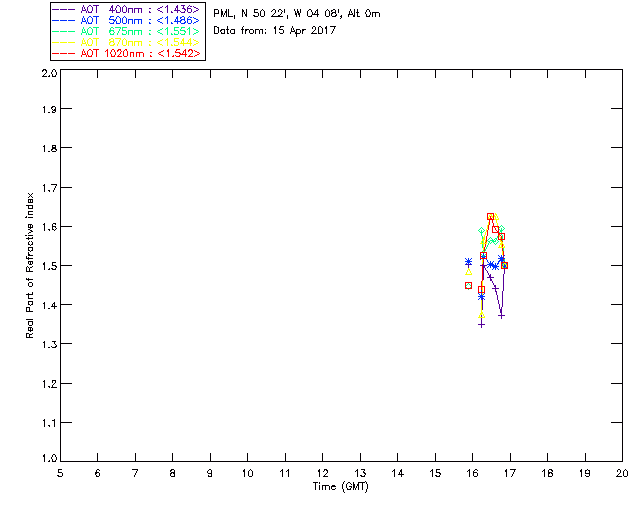The width and height of the screenshot is (640, 512).
Task: Click the 9 x-axis tick label
Action: click(210, 473)
